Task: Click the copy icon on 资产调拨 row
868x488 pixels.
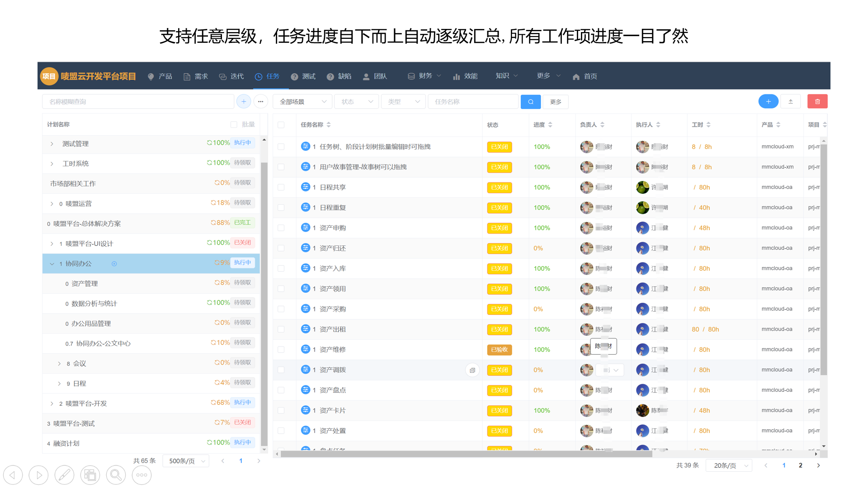Action: (x=472, y=370)
